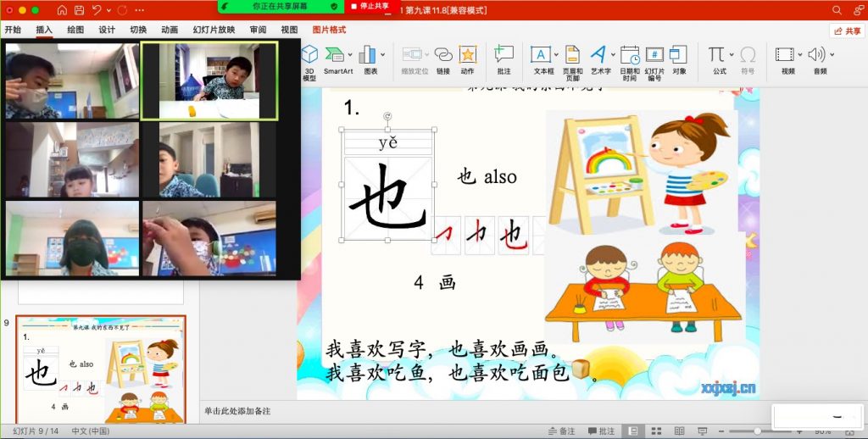
Task: Click the 共享 share button
Action: pos(847,31)
